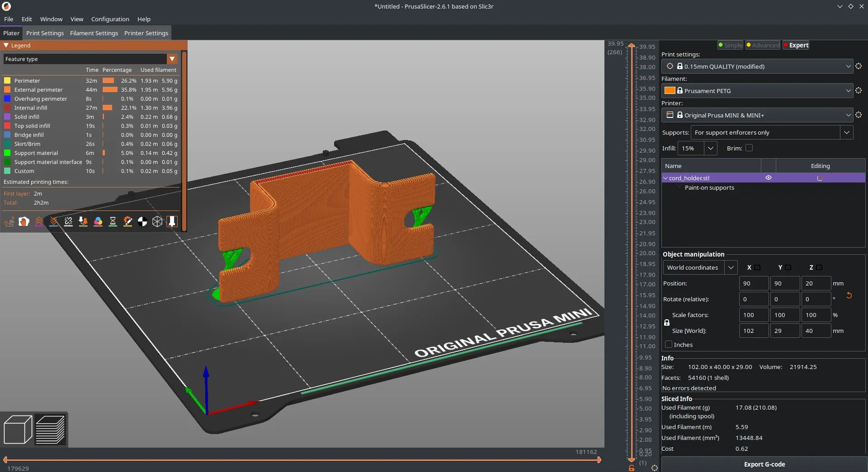This screenshot has width=868, height=472.
Task: Open filament preset edit gear icon
Action: pyautogui.click(x=859, y=90)
